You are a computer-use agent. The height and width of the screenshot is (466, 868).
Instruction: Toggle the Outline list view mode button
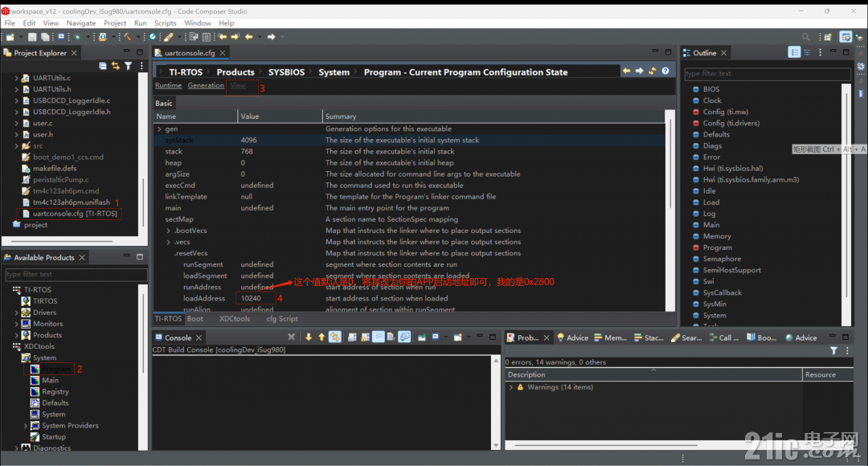coord(794,52)
